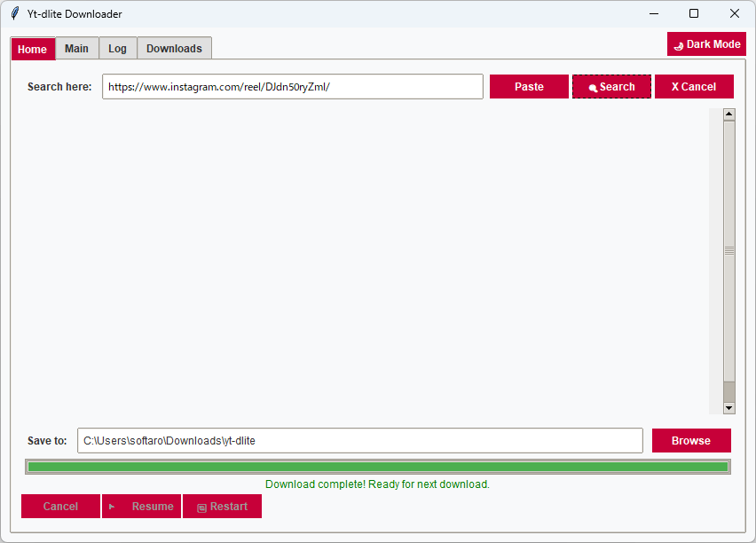
Task: Click the play icon on Resume
Action: tap(112, 507)
